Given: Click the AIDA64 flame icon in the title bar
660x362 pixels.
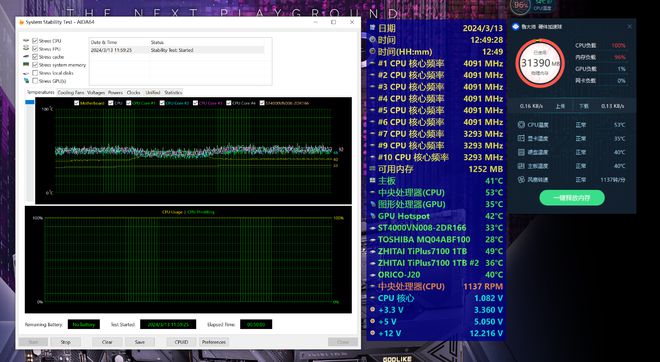Looking at the screenshot, I should tap(21, 22).
